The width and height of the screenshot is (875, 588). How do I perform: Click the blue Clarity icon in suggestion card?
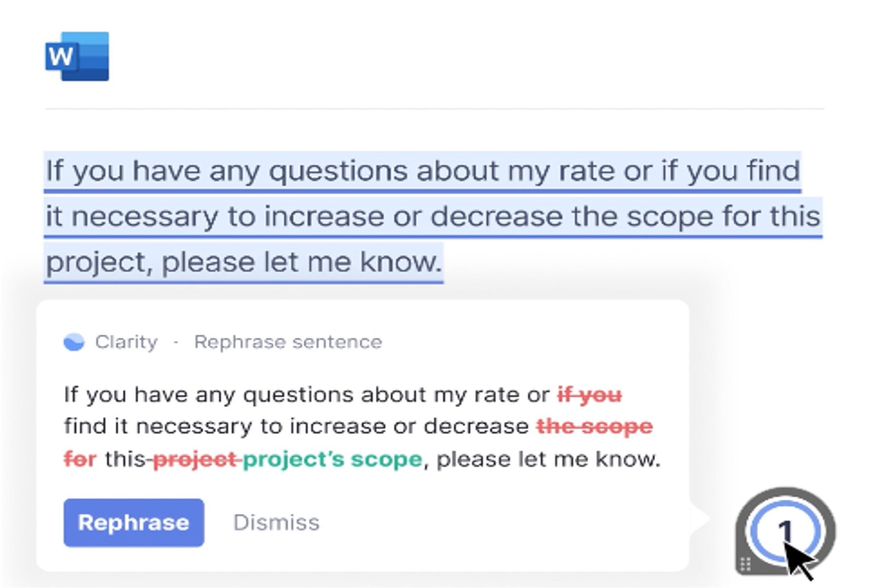coord(74,342)
